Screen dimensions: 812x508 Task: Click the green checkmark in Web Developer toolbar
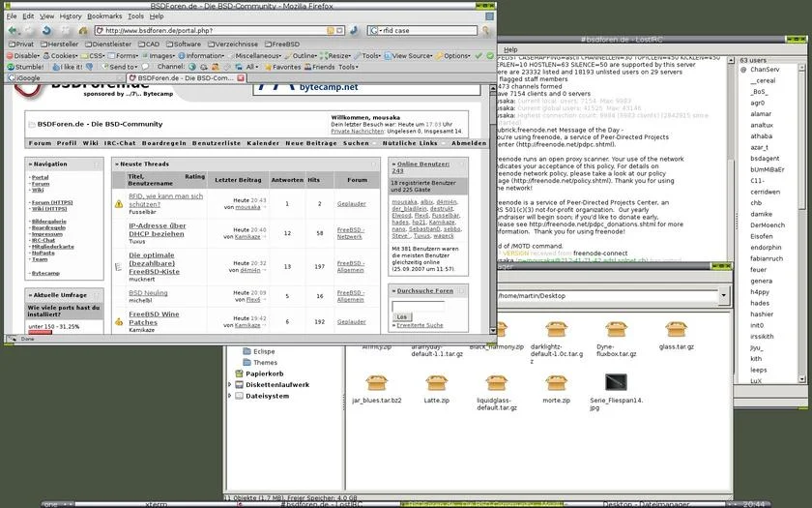pos(478,55)
